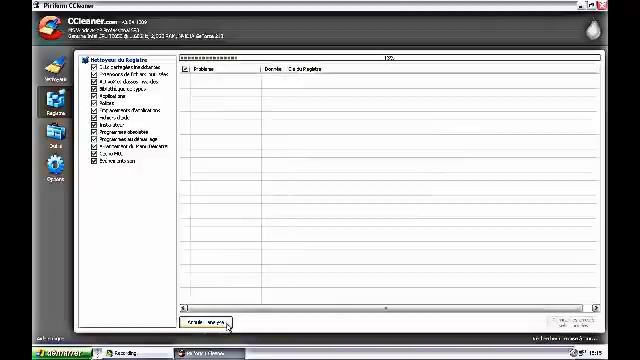Click the Rechercher une mise à jour link
Image resolution: width=640 pixels, height=360 pixels.
[x=565, y=338]
